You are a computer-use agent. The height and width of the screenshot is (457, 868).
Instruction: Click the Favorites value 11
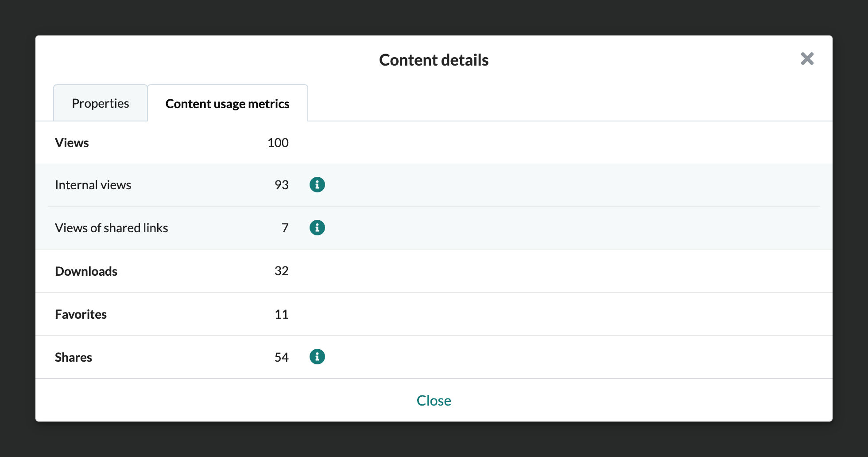[x=282, y=314]
